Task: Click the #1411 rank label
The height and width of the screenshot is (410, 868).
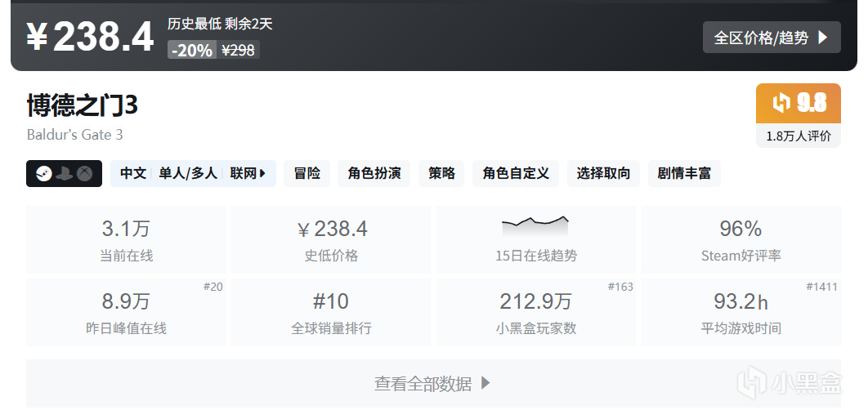Action: pyautogui.click(x=821, y=287)
